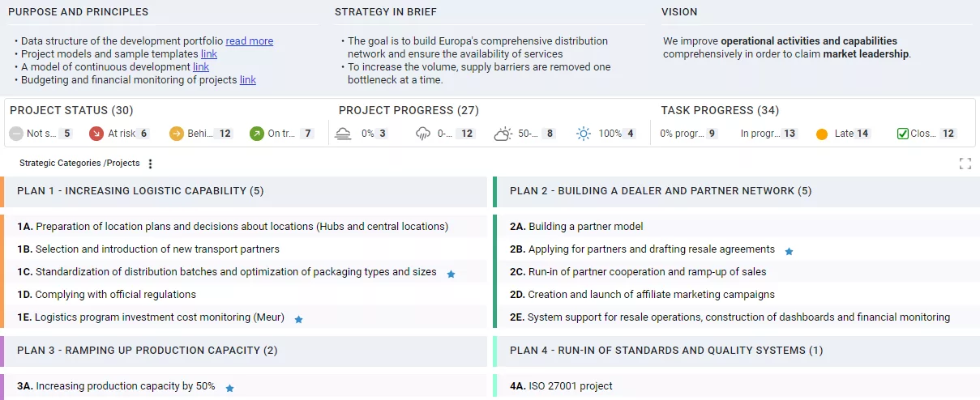Click the sun 100% progress icon
The height and width of the screenshot is (400, 980).
[x=584, y=134]
